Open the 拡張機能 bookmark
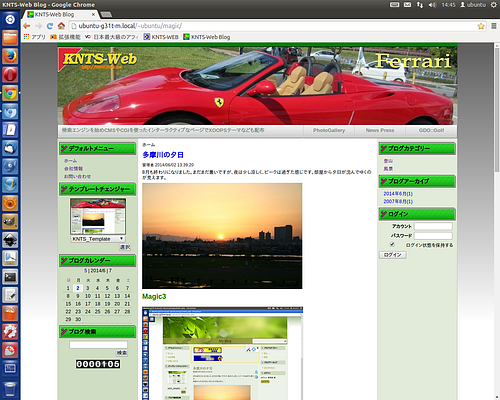 [65, 37]
